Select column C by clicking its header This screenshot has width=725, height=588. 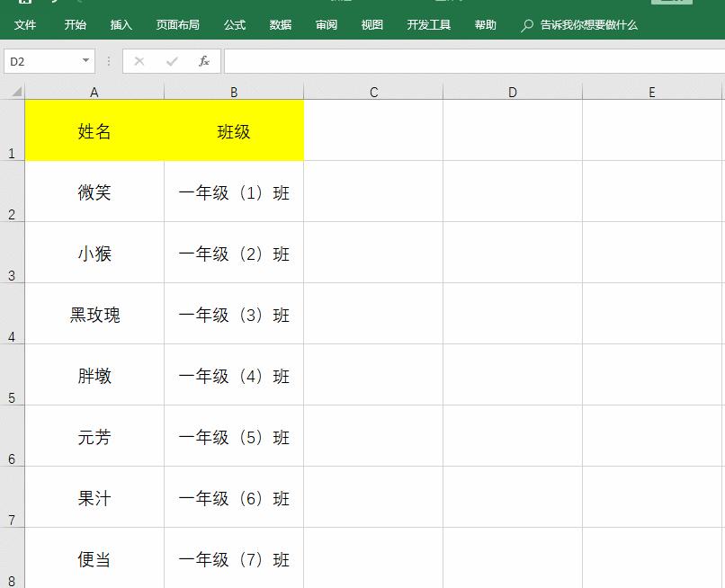pos(372,91)
